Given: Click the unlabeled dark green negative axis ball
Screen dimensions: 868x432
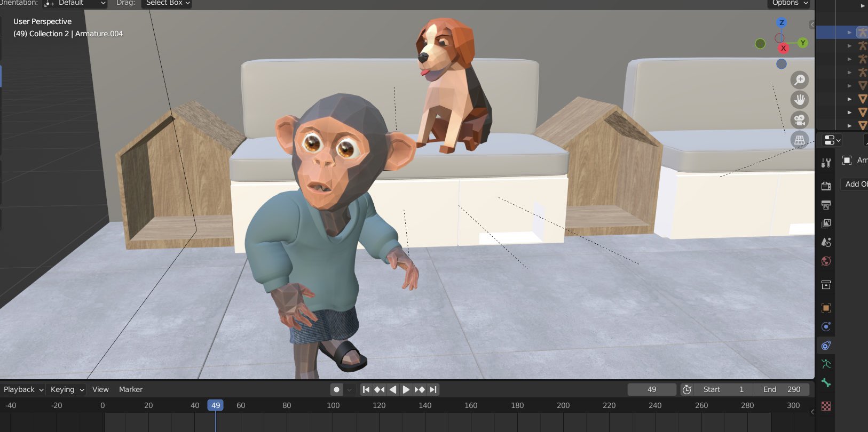Looking at the screenshot, I should point(760,44).
